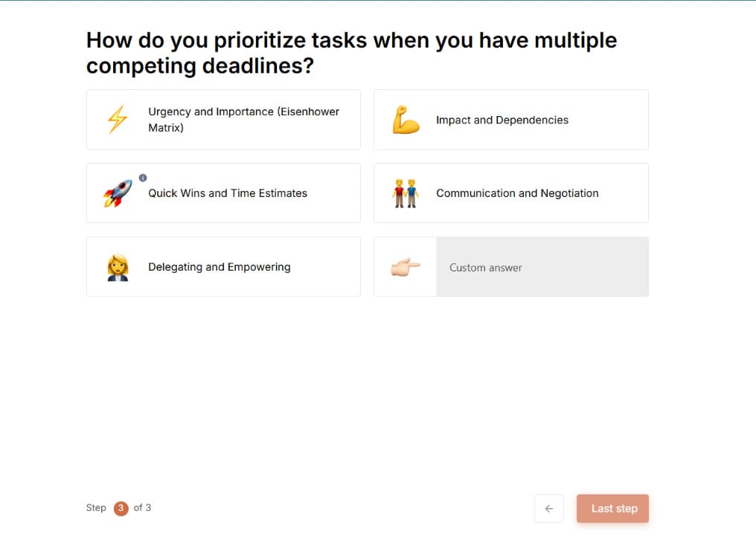Select Urgency and Importance (Eisenhower Matrix) option
756x542 pixels.
pyautogui.click(x=223, y=120)
